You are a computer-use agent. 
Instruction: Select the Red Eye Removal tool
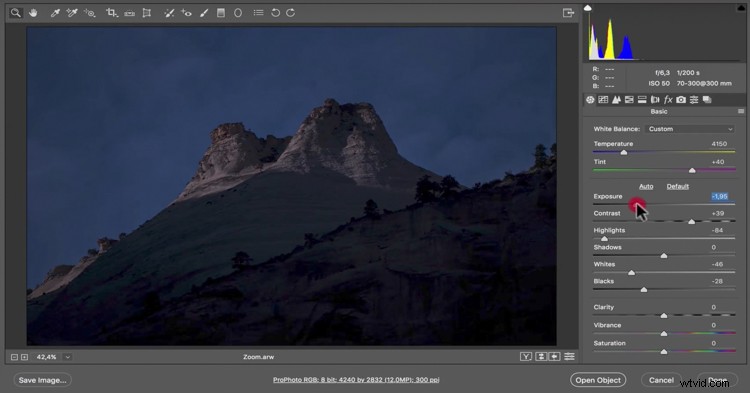click(x=187, y=13)
